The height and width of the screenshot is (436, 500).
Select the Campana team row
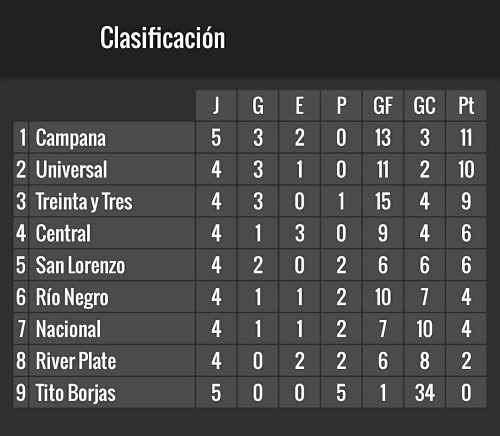point(250,137)
